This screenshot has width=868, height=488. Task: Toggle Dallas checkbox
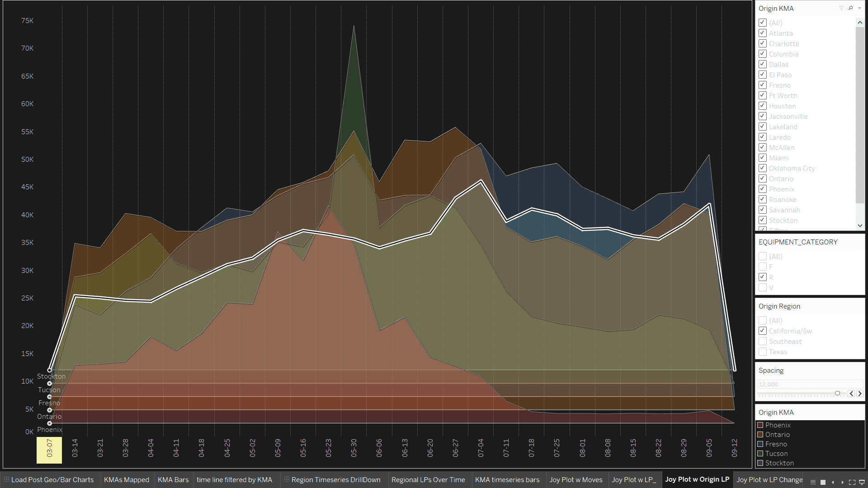[x=763, y=64]
